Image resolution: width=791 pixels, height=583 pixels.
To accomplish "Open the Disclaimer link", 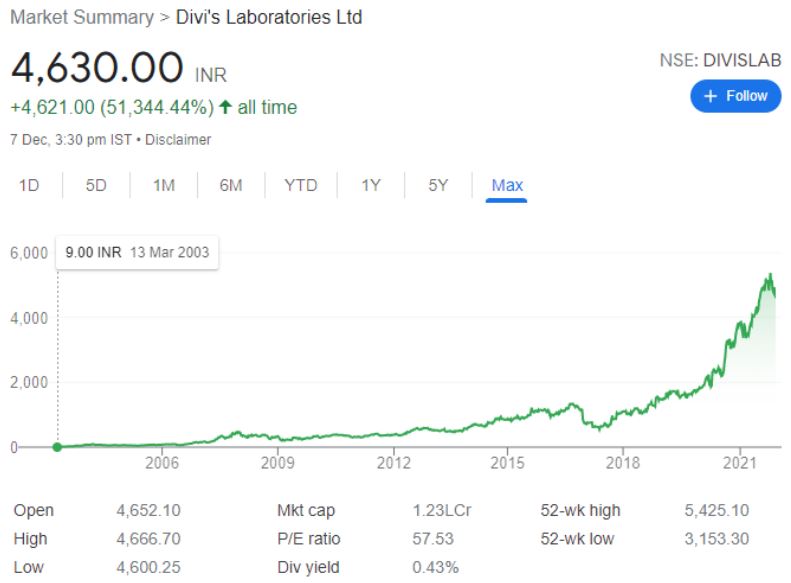I will (x=178, y=140).
